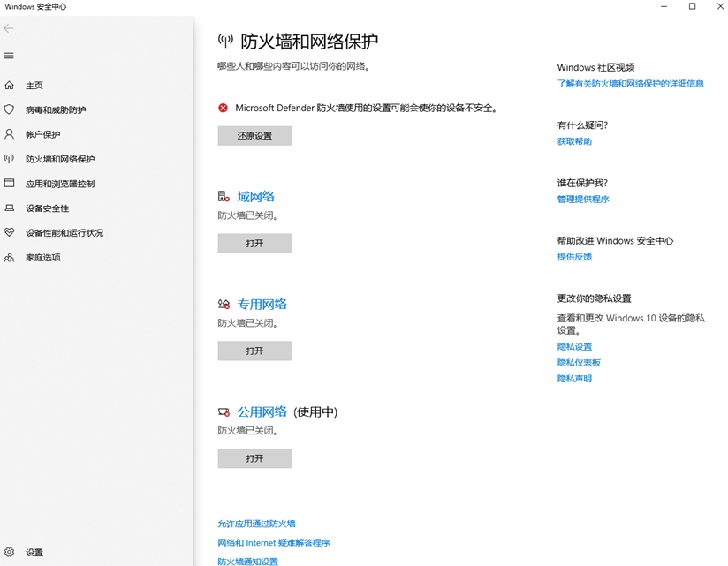Minimize the Windows 安全中心 window
Viewport: 728px width, 566px height.
[664, 6]
